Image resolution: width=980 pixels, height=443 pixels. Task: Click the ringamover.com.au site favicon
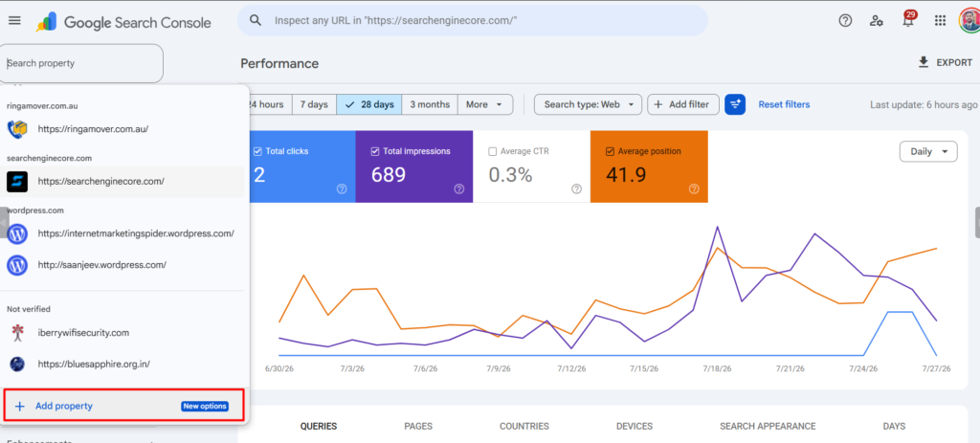click(16, 129)
